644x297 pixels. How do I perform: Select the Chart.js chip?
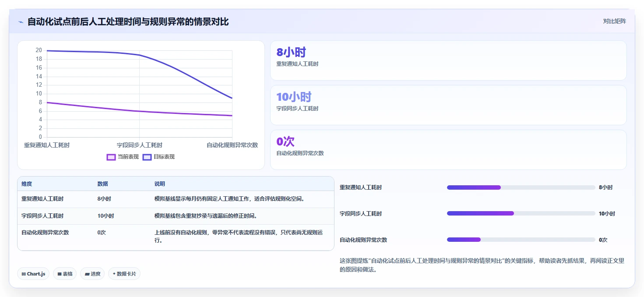(x=34, y=274)
